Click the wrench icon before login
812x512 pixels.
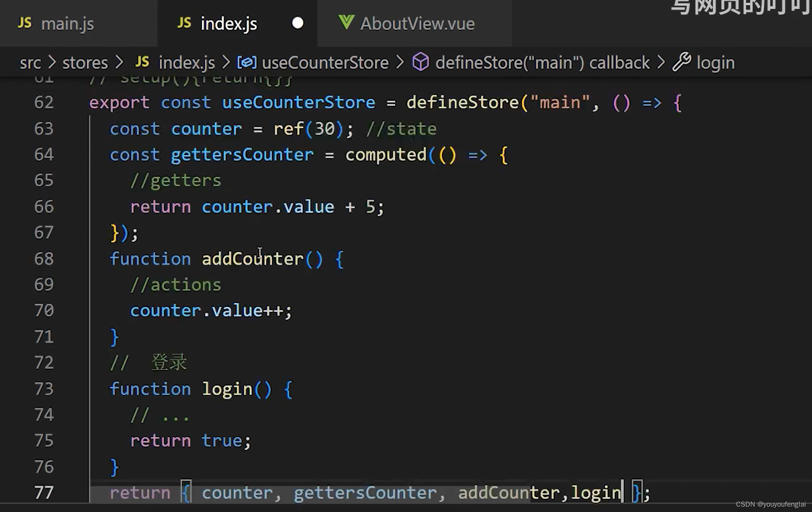682,62
